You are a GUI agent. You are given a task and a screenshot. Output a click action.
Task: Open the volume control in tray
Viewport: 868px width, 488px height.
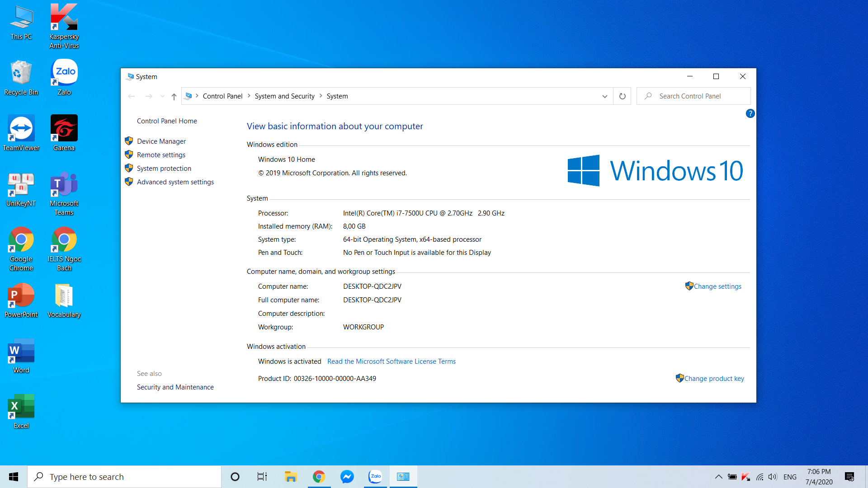[773, 477]
